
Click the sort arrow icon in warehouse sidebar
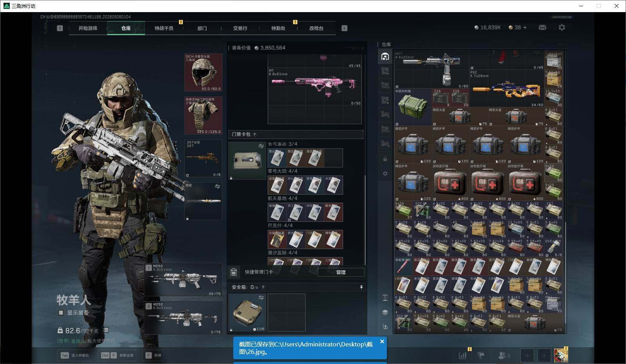[x=385, y=327]
